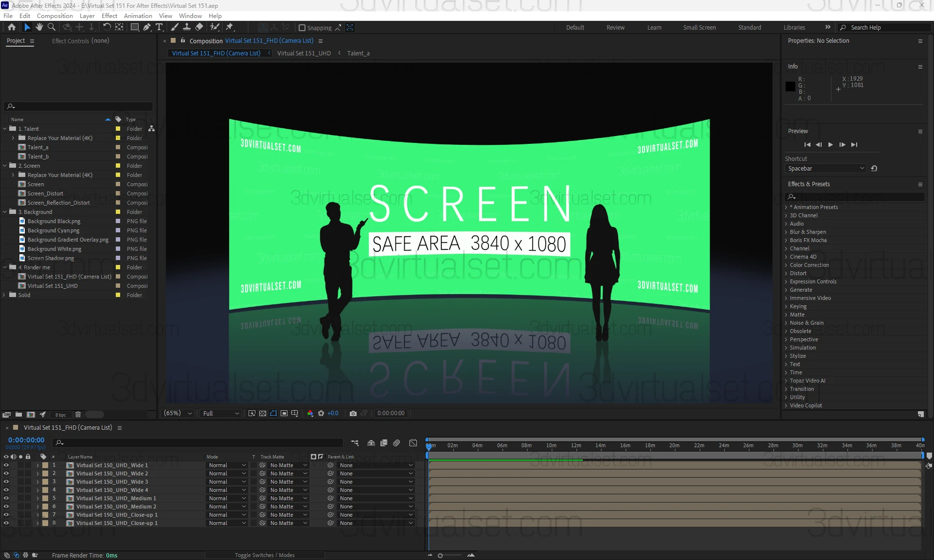Click the Home icon in the toolbar
Viewport: 934px width, 560px height.
click(12, 27)
